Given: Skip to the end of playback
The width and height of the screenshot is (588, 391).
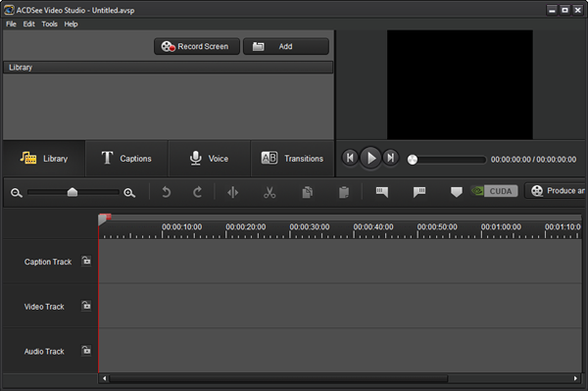Looking at the screenshot, I should [x=390, y=158].
